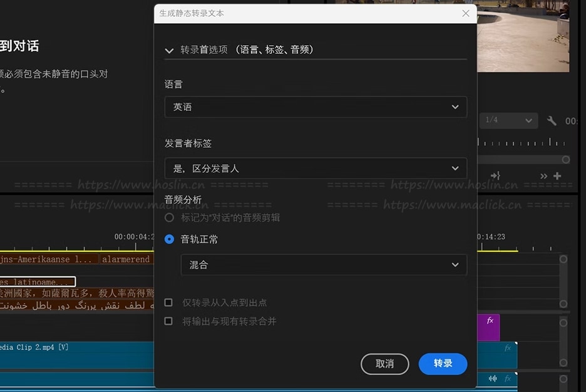Select the jns-Amerikaanse caption clip

pos(49,259)
